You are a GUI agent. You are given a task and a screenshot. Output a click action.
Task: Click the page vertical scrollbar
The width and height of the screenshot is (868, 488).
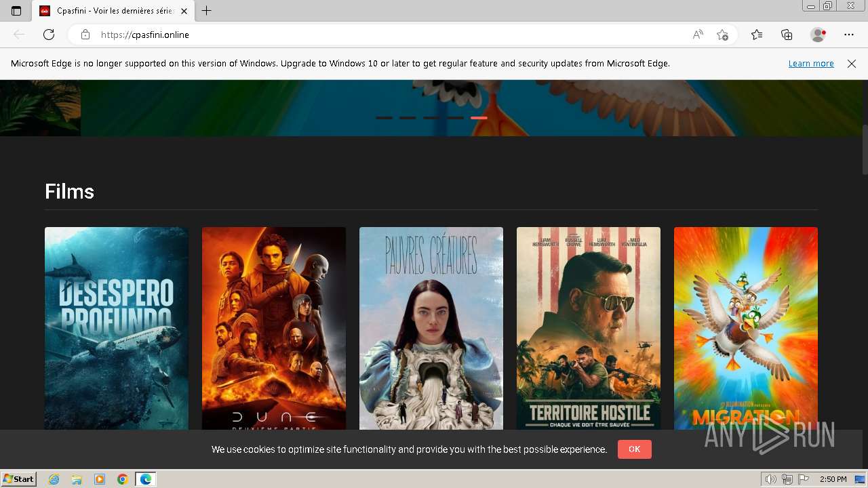coord(864,150)
